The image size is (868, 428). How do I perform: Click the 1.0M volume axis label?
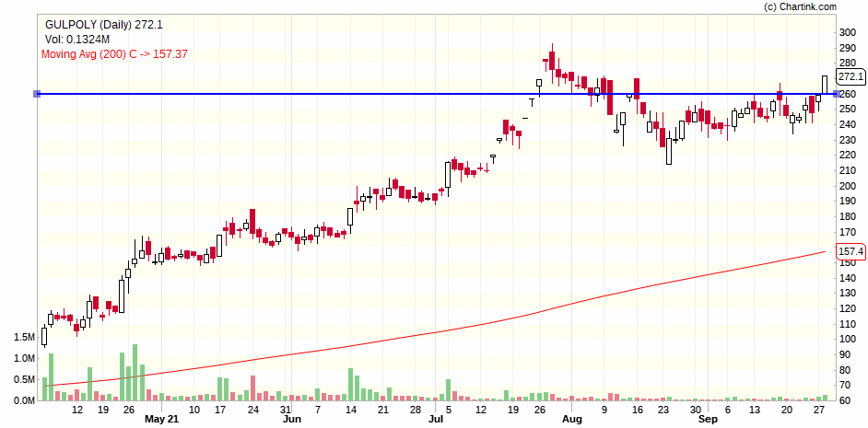(x=25, y=358)
